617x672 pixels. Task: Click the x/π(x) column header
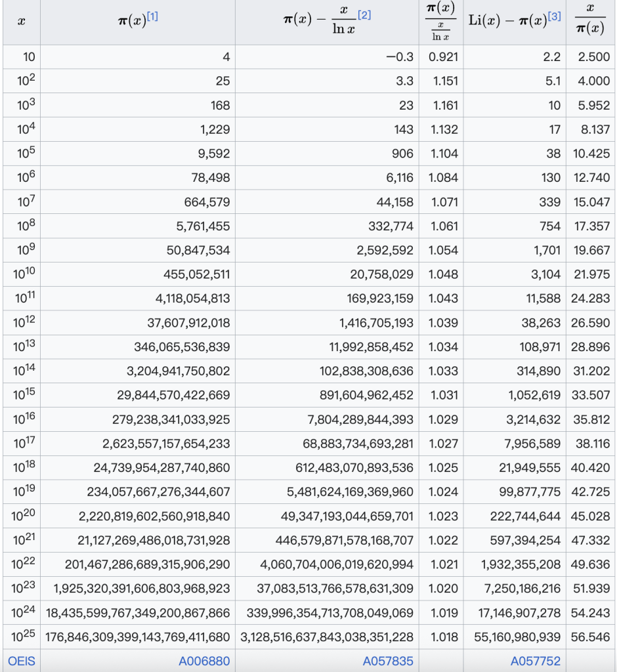[x=590, y=22]
